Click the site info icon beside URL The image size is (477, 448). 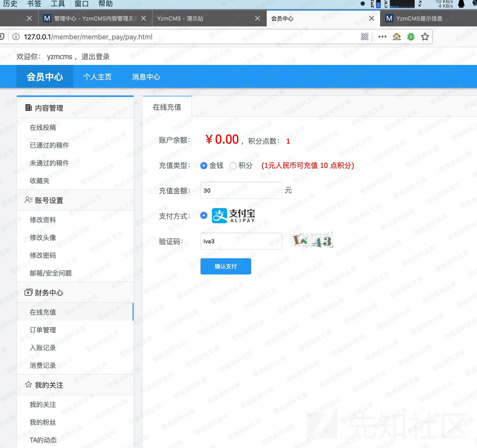[x=16, y=37]
